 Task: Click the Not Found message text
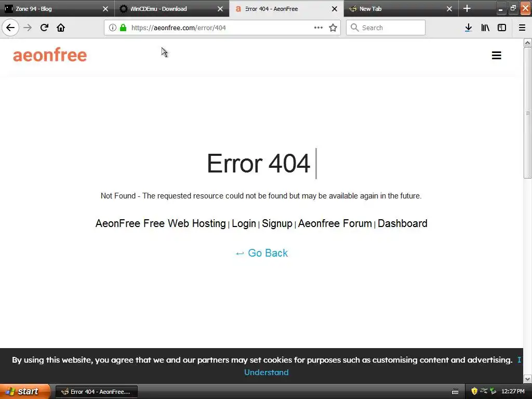(261, 196)
